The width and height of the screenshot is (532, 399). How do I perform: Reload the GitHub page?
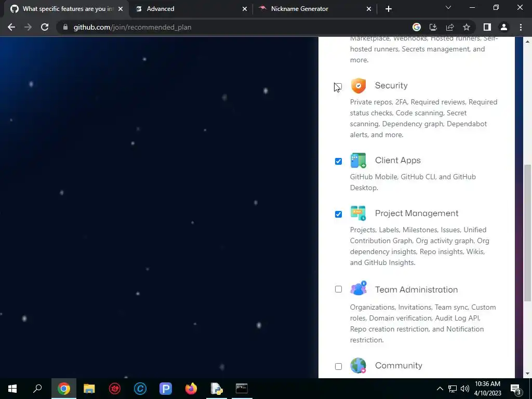point(45,27)
